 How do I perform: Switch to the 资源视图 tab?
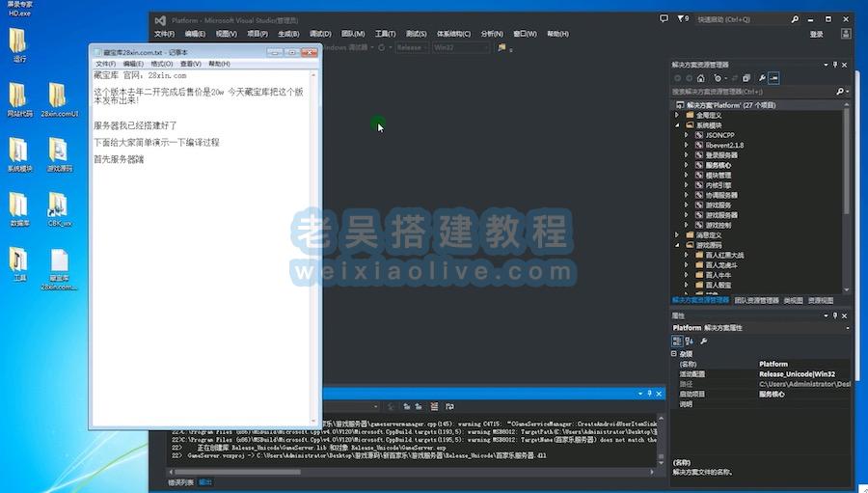click(821, 300)
